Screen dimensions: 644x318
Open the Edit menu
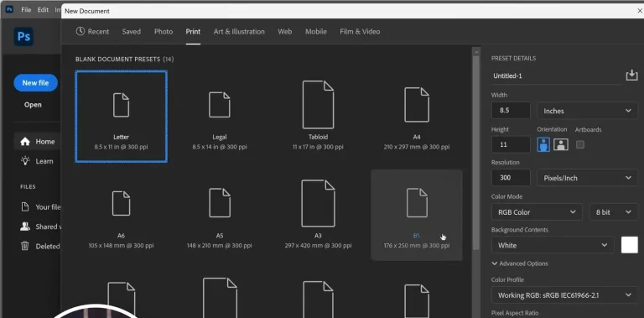[43, 9]
